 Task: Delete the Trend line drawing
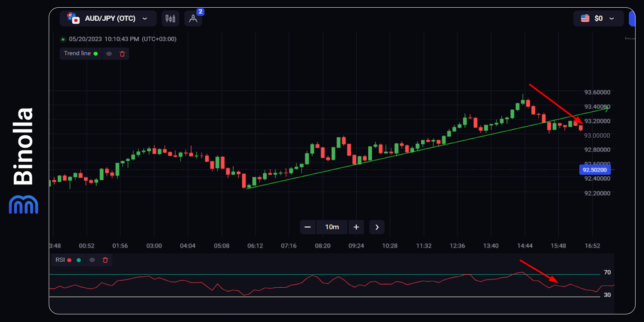(x=122, y=54)
